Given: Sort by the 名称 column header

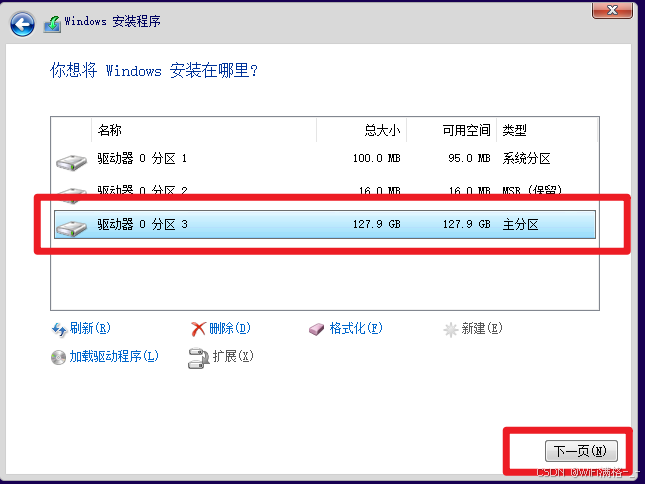Looking at the screenshot, I should tap(204, 130).
